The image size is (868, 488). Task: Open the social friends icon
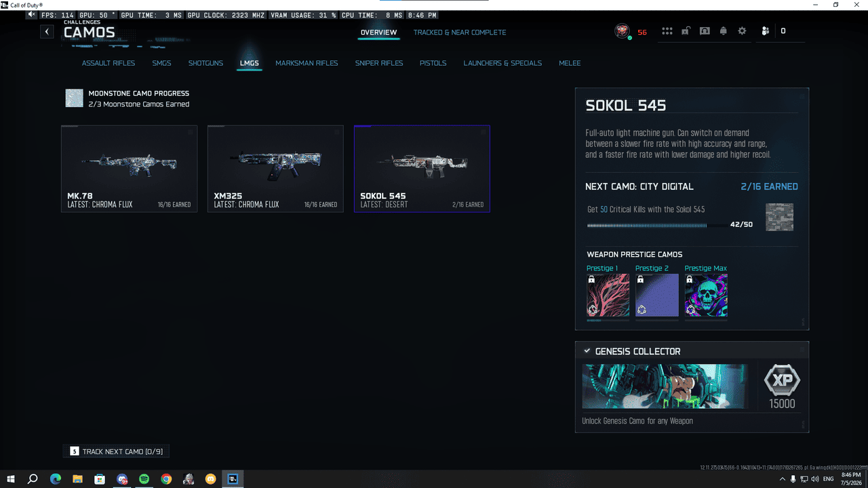point(766,31)
